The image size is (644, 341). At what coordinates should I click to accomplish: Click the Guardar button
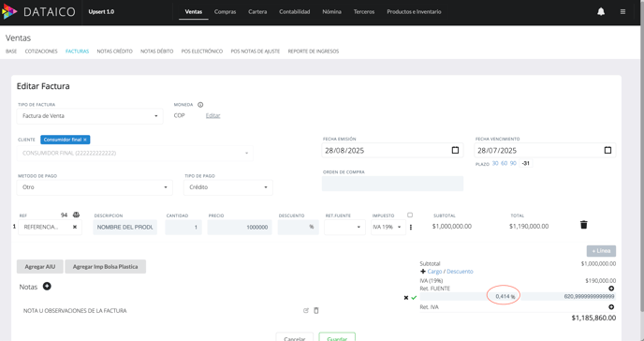tap(337, 337)
